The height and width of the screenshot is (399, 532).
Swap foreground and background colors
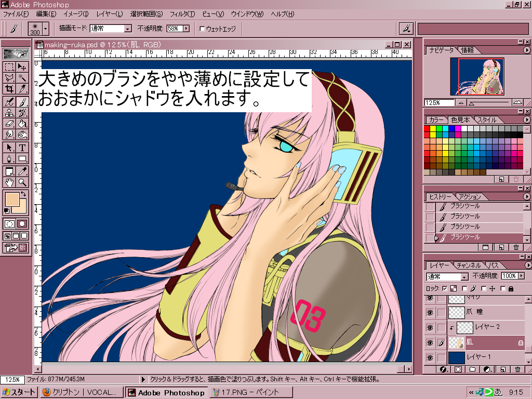tap(23, 194)
